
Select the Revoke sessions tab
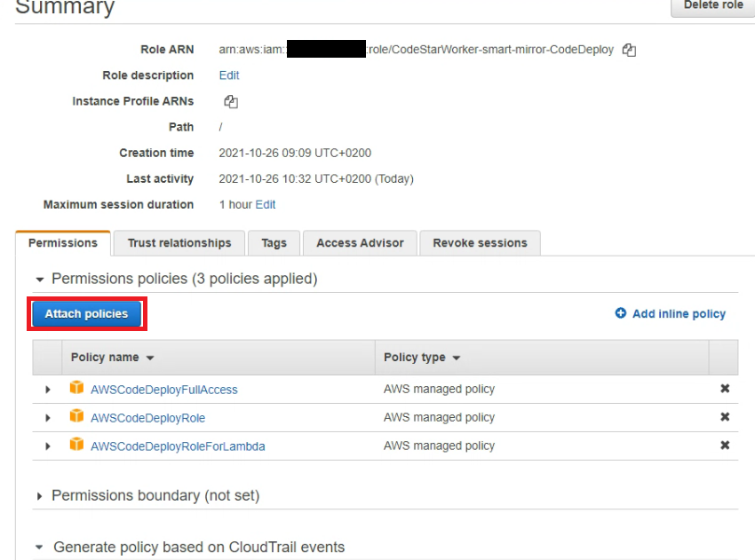tap(480, 243)
